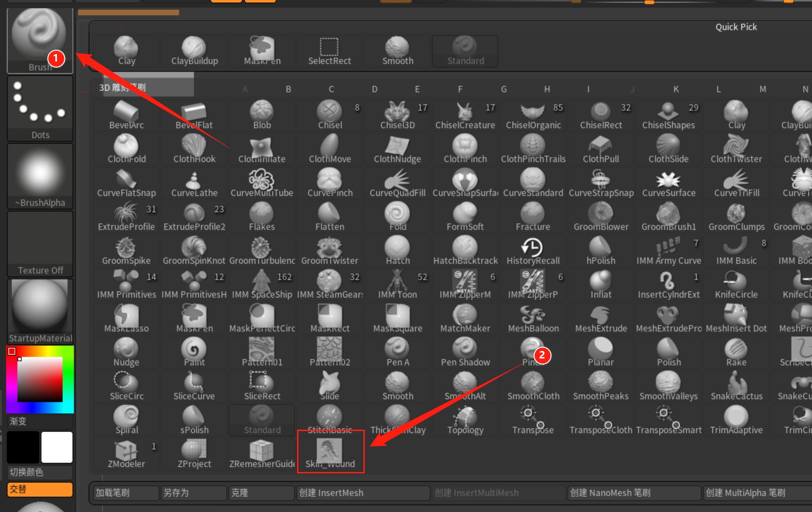Select the Smooth brush in Quick Pick

(398, 51)
